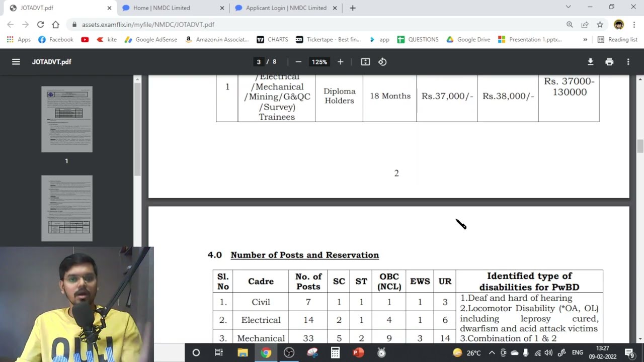
Task: Zoom in the PDF with plus button
Action: click(340, 62)
